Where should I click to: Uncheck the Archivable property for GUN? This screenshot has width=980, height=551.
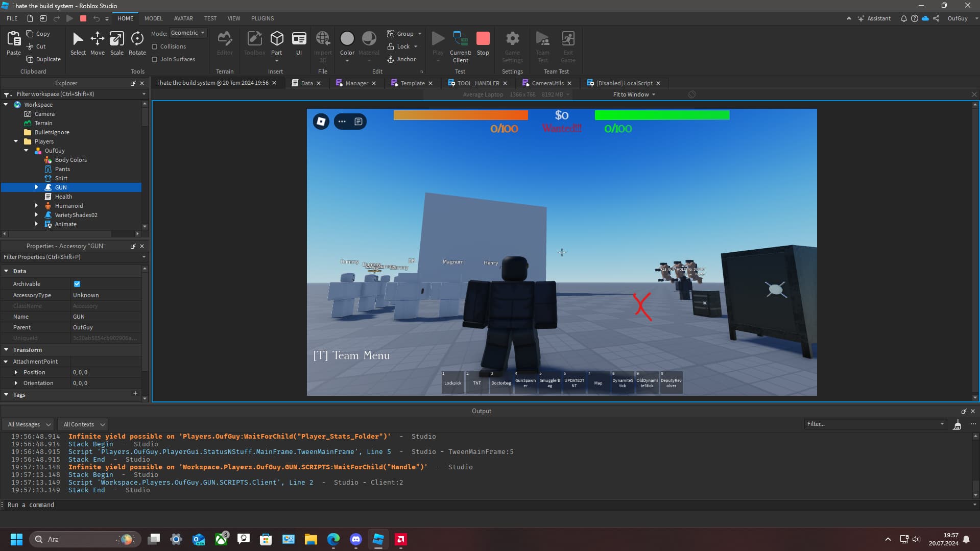[77, 283]
